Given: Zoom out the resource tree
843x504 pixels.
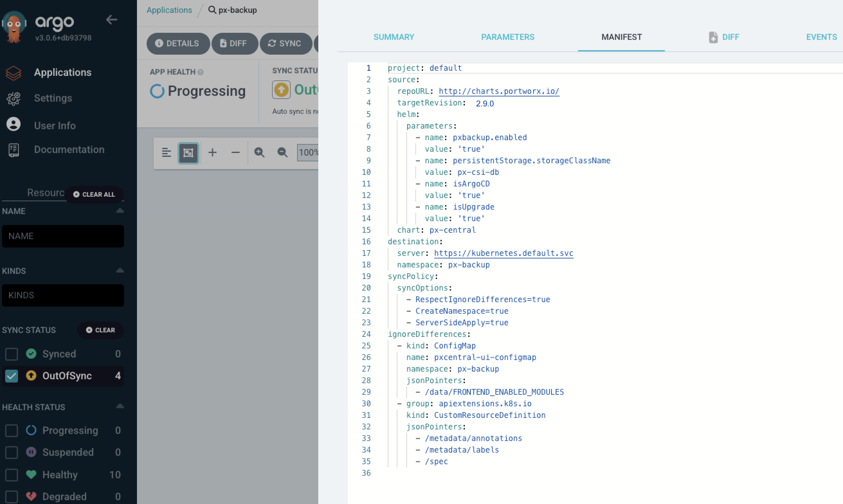Looking at the screenshot, I should 282,152.
